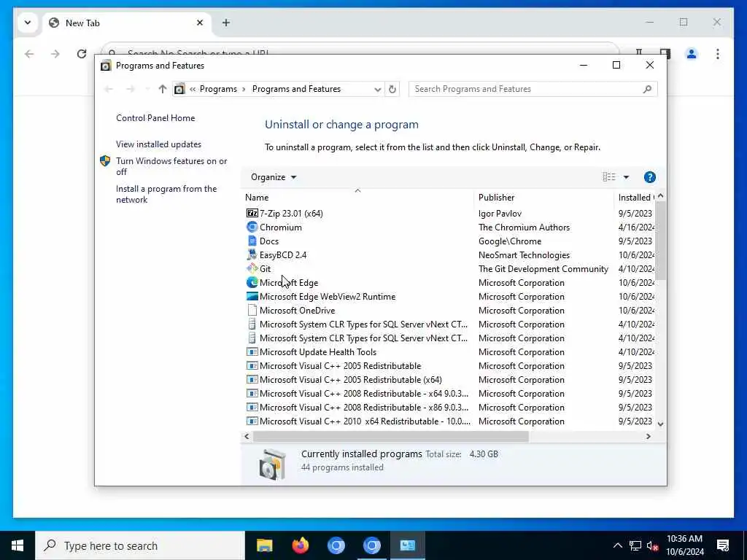Click the Edge WebView2 Runtime icon
747x560 pixels.
(x=252, y=296)
